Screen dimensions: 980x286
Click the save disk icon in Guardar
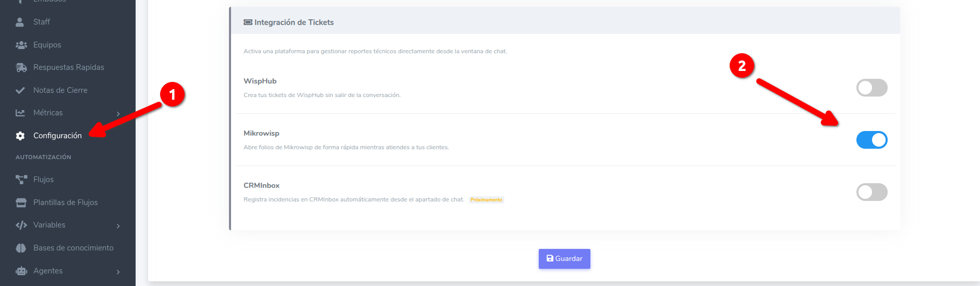(550, 258)
